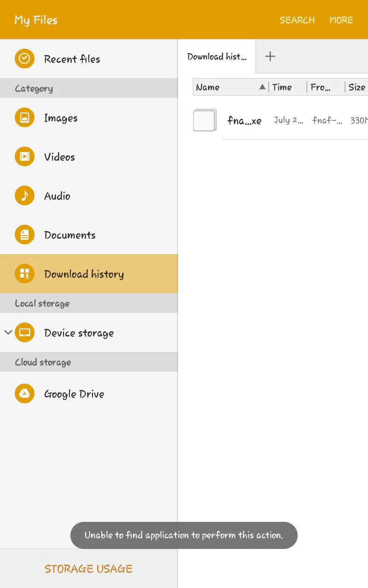Sort list by Size column header
This screenshot has width=368, height=588.
click(x=356, y=87)
